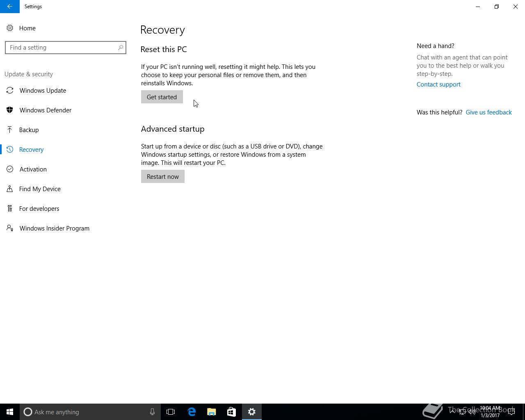Click the Cortana circle icon

pyautogui.click(x=28, y=412)
